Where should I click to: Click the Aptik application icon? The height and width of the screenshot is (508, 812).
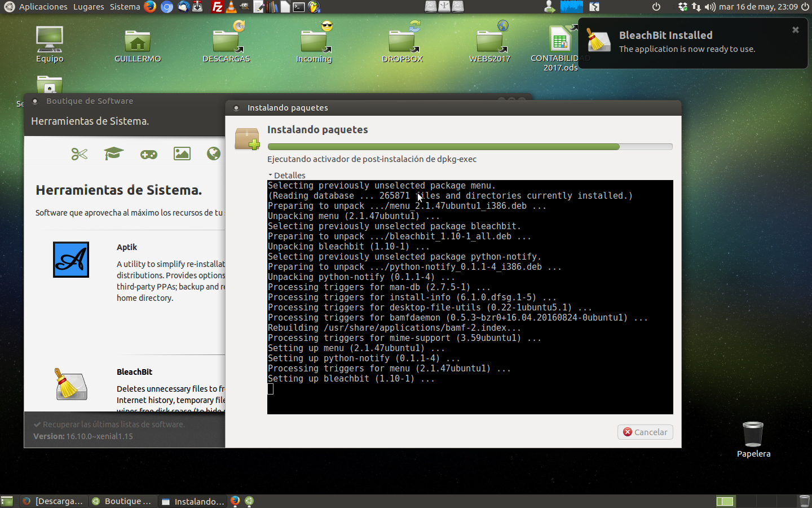tap(71, 260)
